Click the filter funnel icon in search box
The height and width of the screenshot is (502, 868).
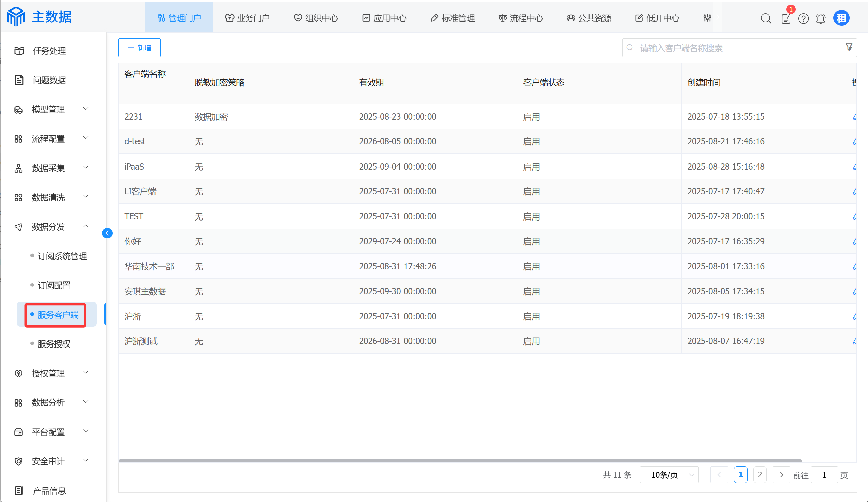(849, 47)
